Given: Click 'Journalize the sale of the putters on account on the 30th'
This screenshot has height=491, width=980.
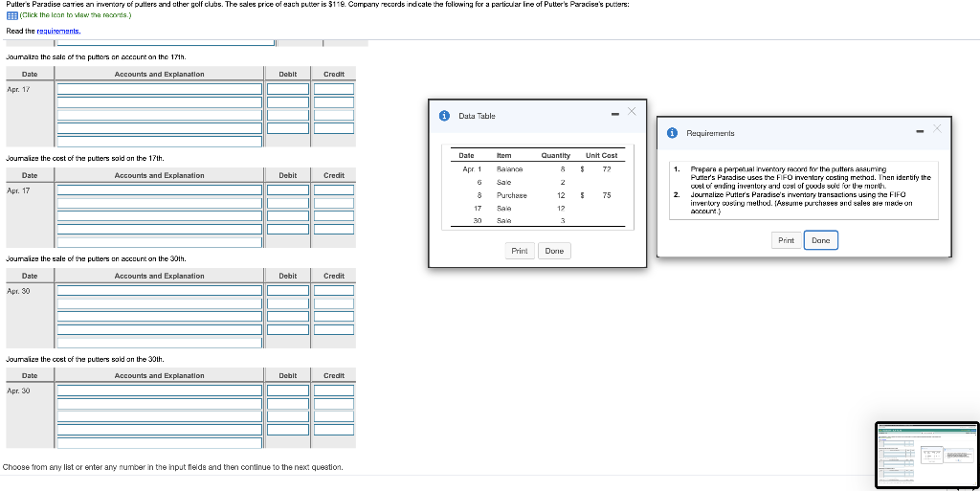Looking at the screenshot, I should point(96,258).
